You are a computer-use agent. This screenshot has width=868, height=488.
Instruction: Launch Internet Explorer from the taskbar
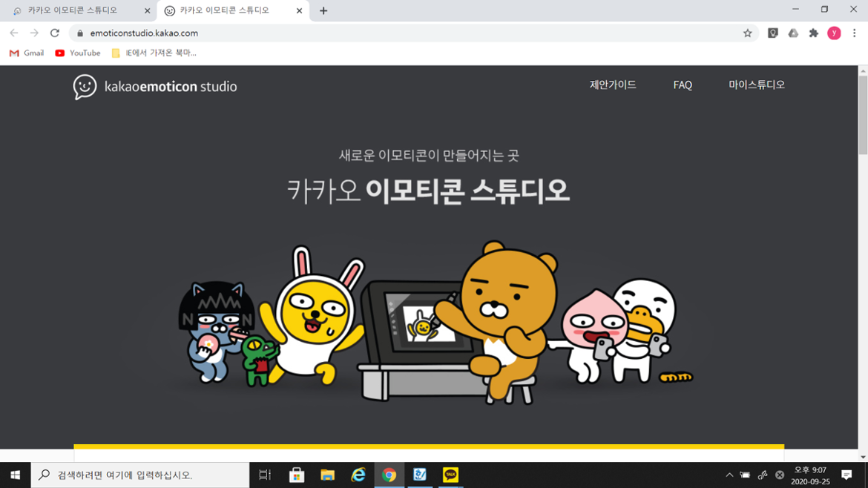point(358,475)
